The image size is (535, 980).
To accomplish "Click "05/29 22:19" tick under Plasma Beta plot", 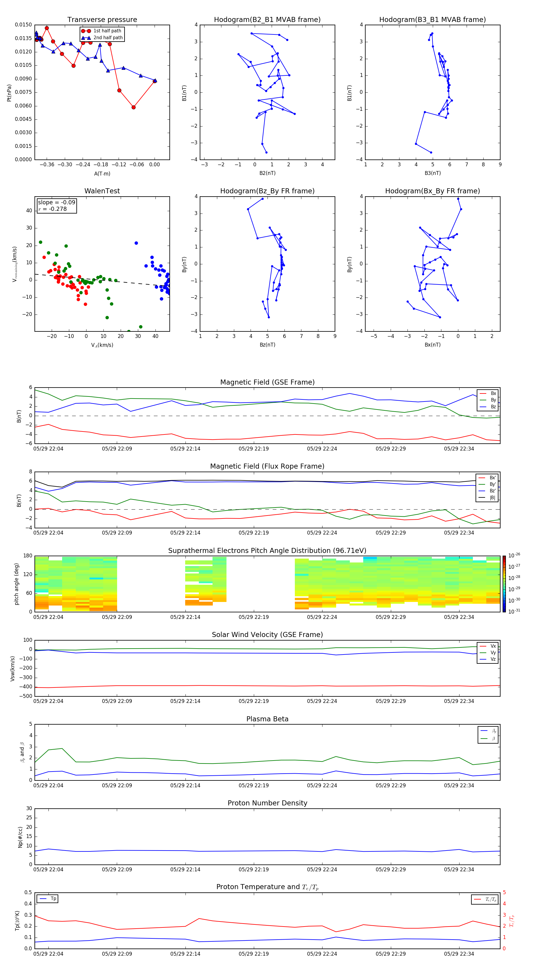I will (x=254, y=785).
